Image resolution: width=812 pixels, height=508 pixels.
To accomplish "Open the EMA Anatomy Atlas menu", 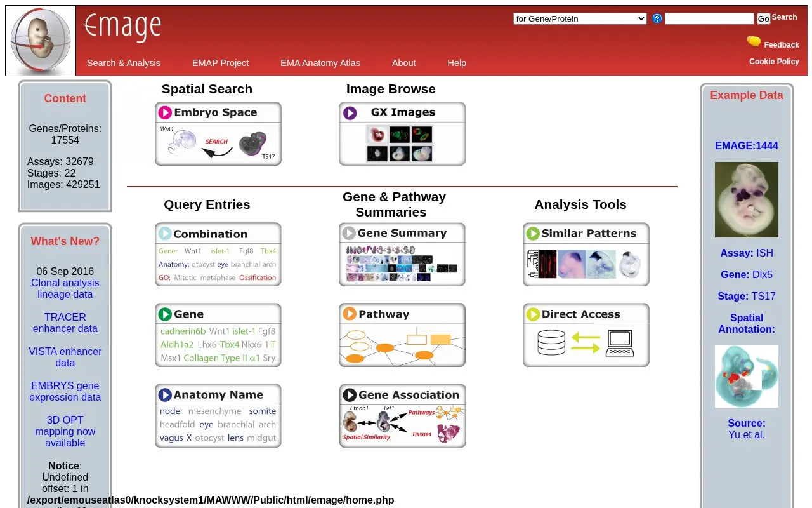I will (x=320, y=63).
